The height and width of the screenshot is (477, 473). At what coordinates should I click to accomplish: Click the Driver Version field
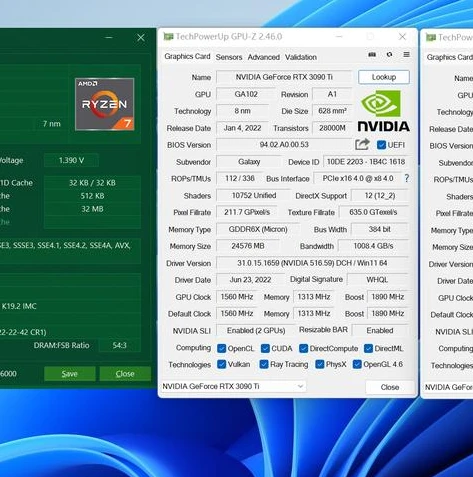pyautogui.click(x=312, y=263)
